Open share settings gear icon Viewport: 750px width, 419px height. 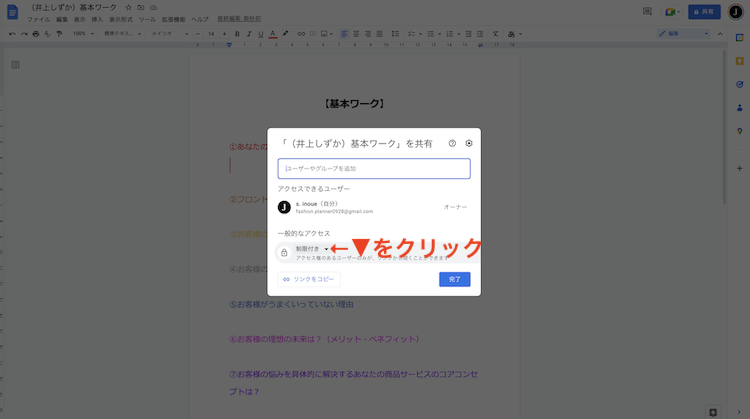pos(469,143)
